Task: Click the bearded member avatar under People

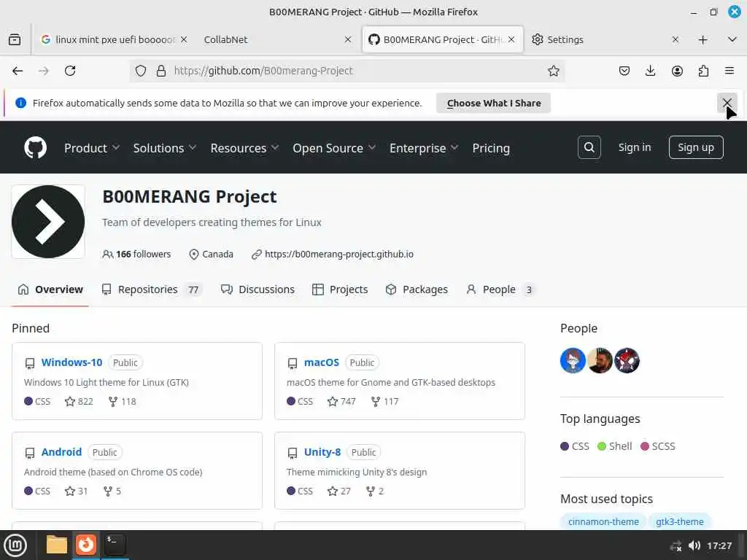Action: coord(600,360)
